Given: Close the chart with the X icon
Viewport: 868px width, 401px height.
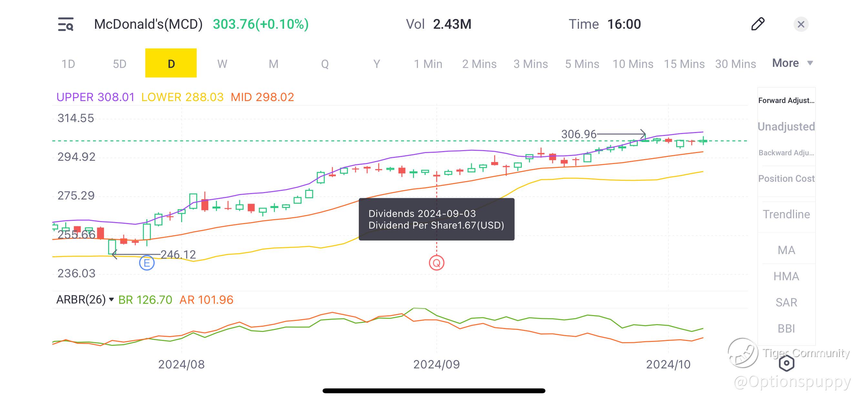Looking at the screenshot, I should click(x=801, y=24).
